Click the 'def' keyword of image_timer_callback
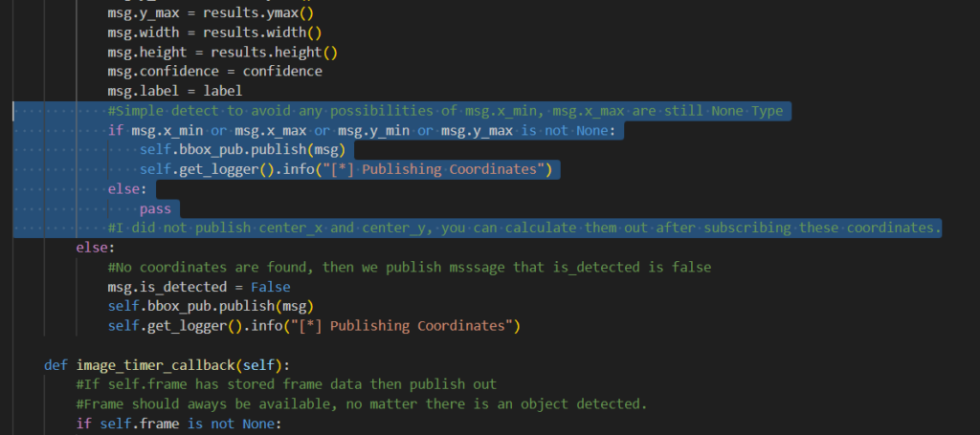Screen dimensions: 980x435 tap(56, 365)
